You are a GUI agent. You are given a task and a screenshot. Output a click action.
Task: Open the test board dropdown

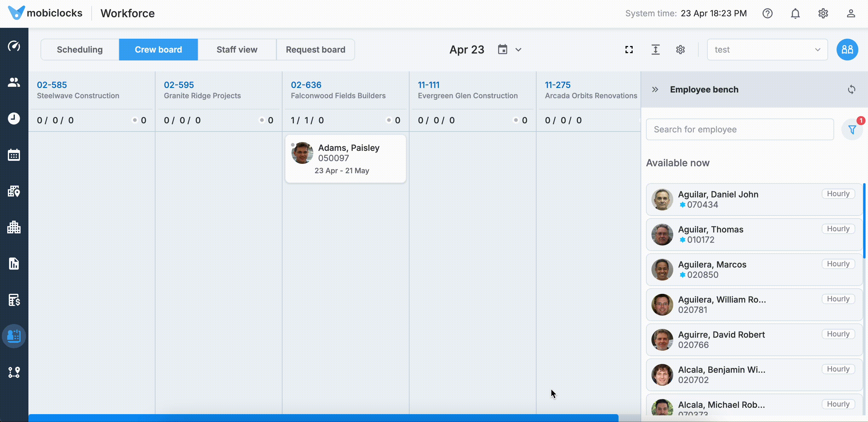[767, 50]
